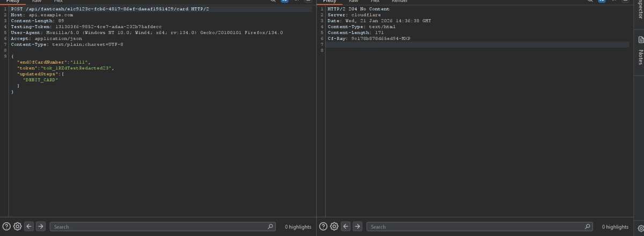
Task: Click 'Content-Type: text/plain;charset=UTF-8' request header
Action: [x=67, y=45]
